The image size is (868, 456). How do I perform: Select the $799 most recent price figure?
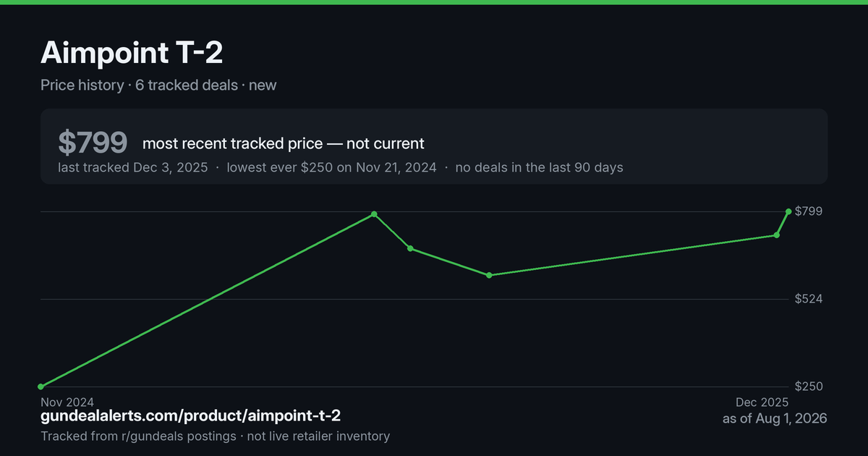point(93,143)
